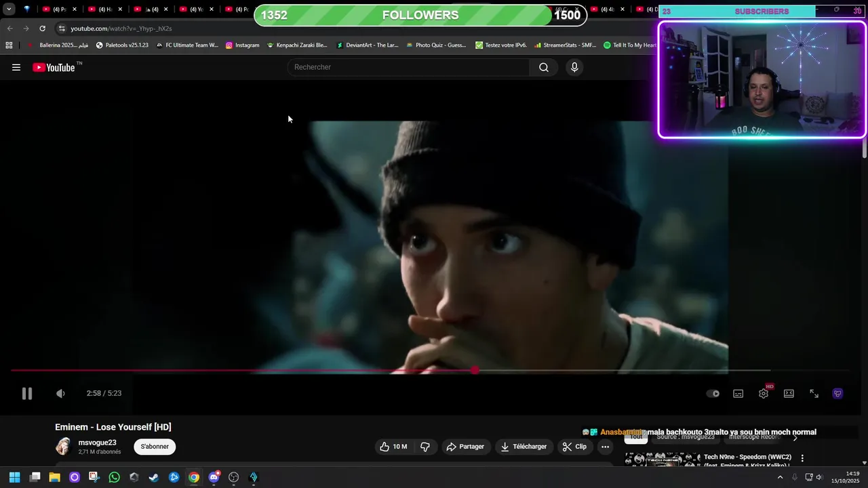Seek using the red progress bar handle

pyautogui.click(x=475, y=370)
